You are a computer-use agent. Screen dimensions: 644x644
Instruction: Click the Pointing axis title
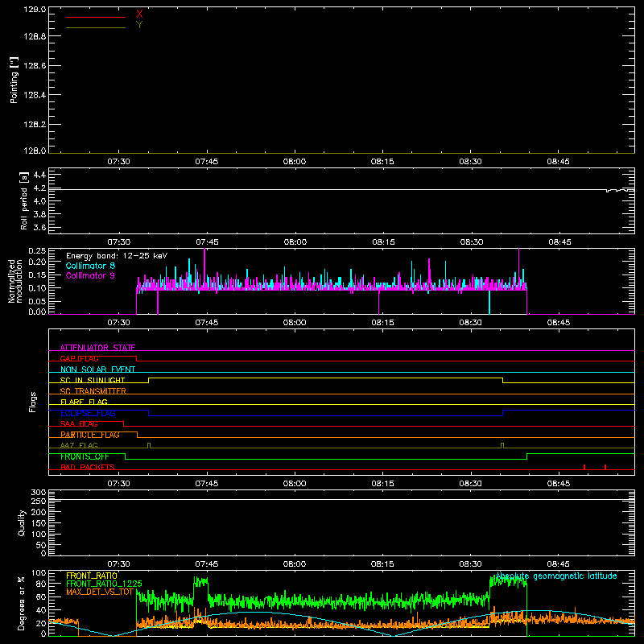[x=14, y=80]
